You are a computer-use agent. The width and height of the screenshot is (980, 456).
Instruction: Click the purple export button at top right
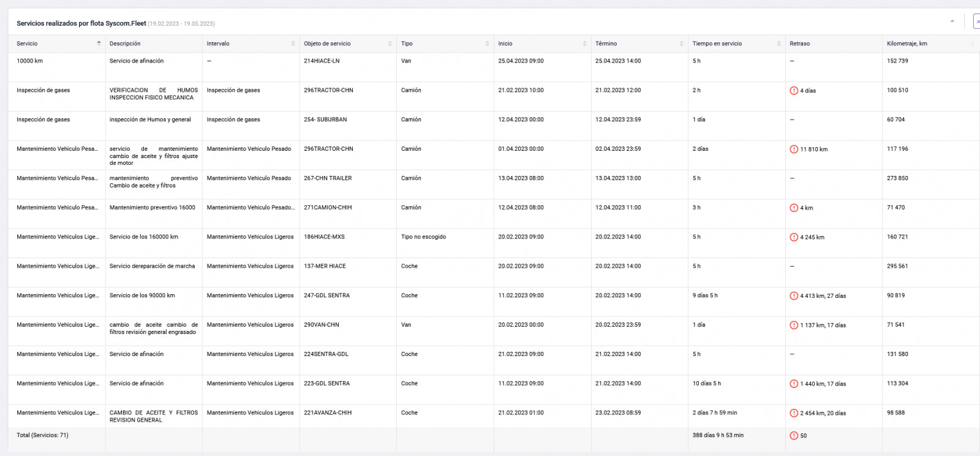click(976, 21)
